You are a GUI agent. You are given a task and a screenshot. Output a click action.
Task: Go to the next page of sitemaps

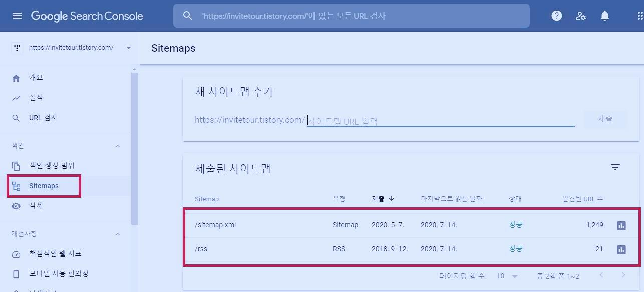pos(623,275)
